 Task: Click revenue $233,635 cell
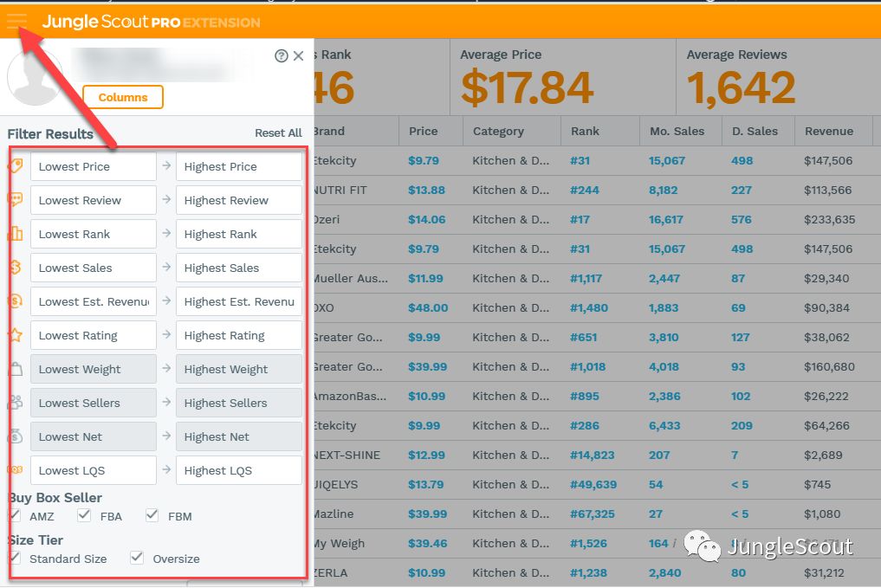(x=829, y=220)
